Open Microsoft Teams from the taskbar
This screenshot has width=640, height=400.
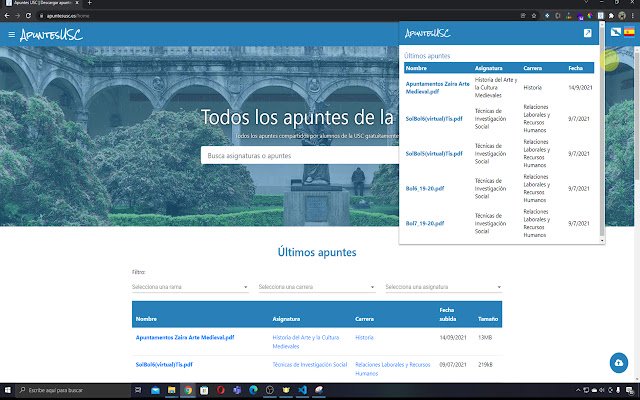coord(237,390)
